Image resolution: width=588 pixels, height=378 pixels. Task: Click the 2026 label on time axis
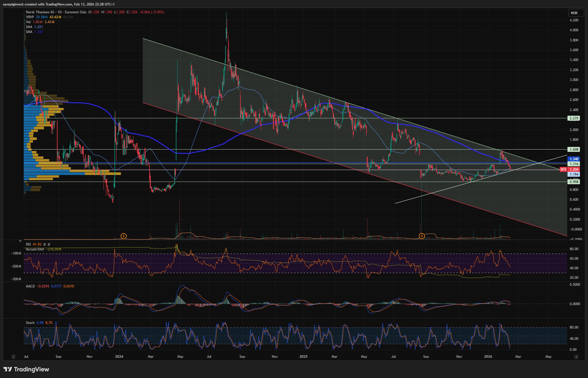488,357
